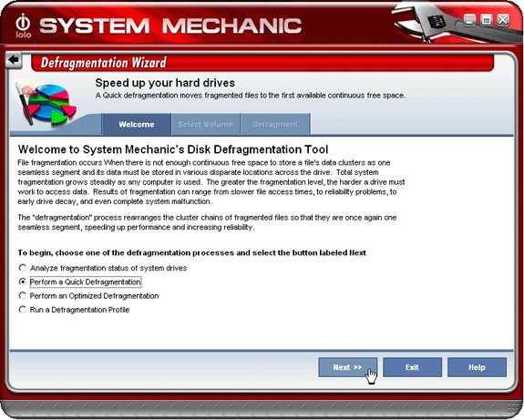Switch to the Welcome tab
This screenshot has height=420, width=524.
click(137, 124)
